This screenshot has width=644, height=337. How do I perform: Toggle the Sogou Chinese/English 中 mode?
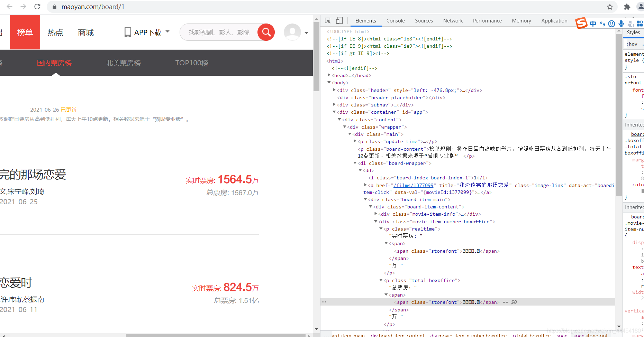click(593, 24)
